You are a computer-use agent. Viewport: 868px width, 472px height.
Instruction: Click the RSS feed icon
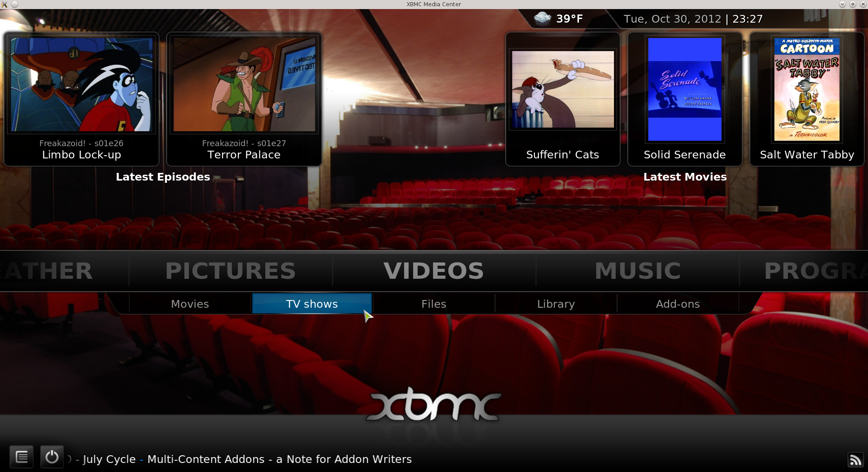pos(855,460)
